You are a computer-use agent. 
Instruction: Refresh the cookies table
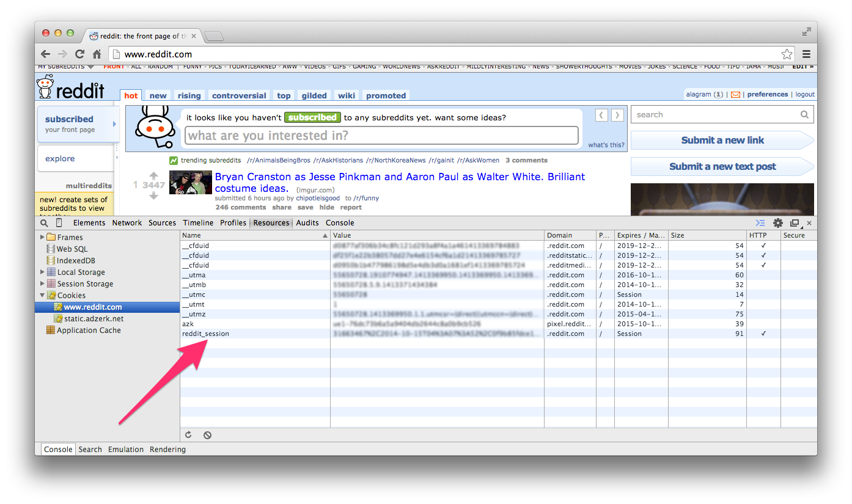189,435
